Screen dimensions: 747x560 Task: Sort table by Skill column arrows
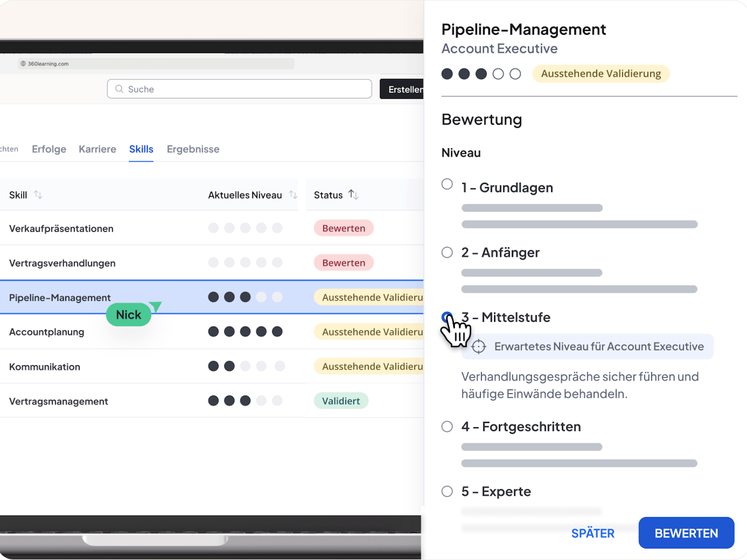coord(38,195)
